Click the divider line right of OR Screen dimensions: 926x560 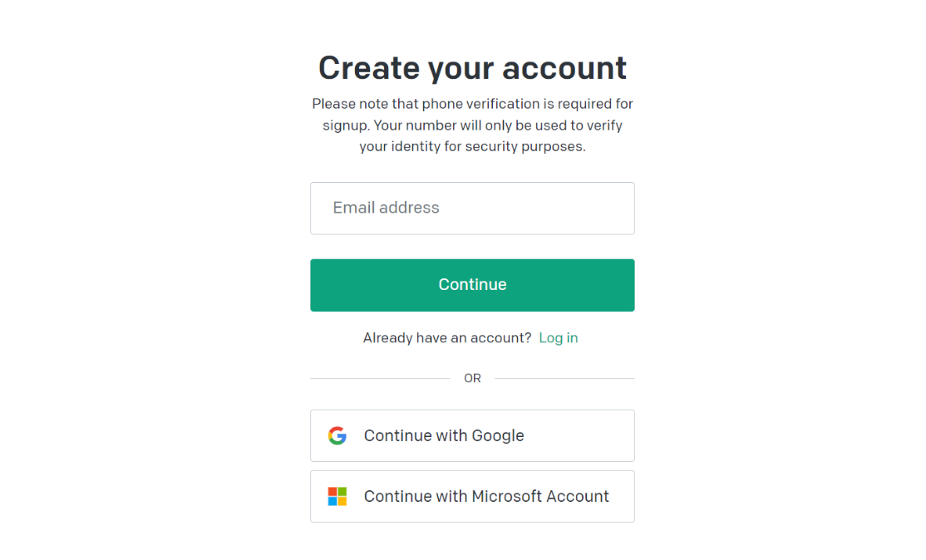click(564, 378)
